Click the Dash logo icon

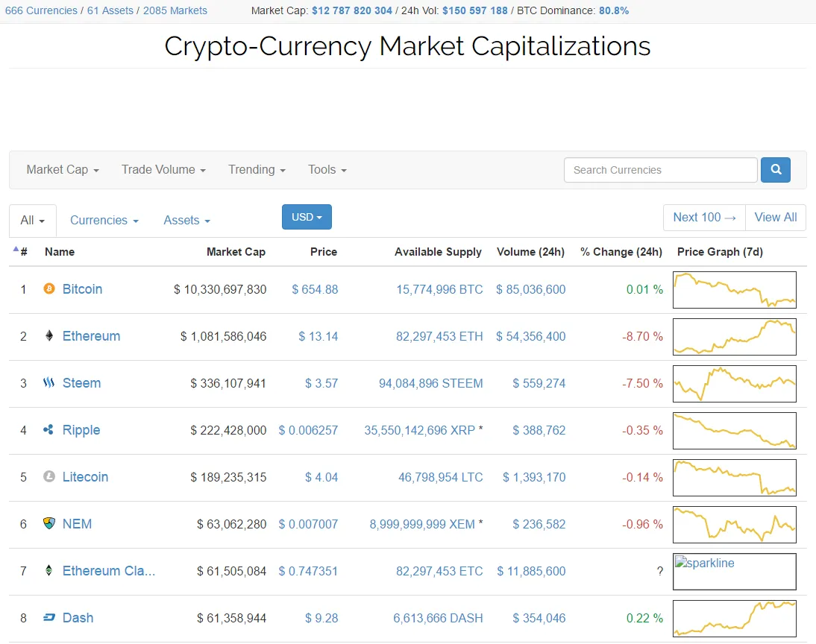tap(49, 617)
